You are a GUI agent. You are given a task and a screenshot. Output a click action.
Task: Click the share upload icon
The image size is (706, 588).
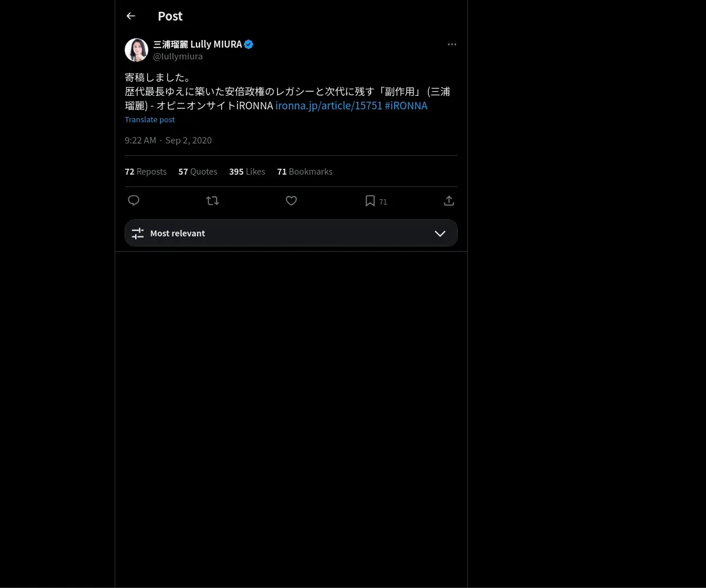449,201
